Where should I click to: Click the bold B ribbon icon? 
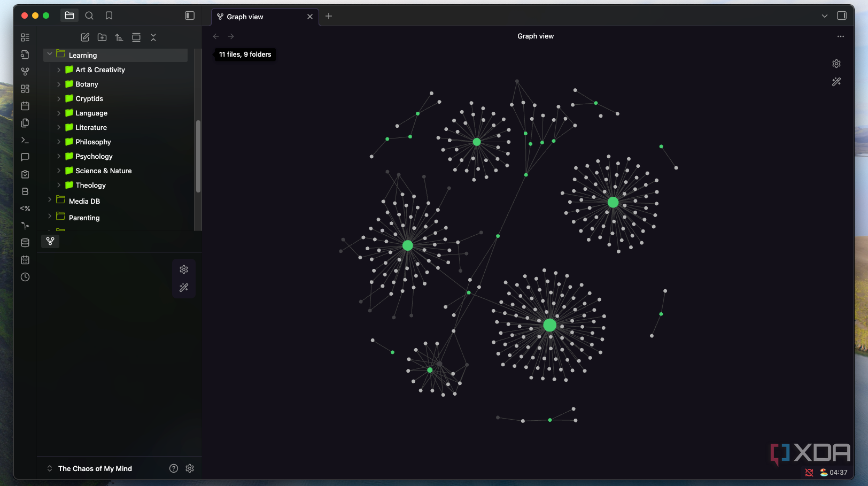tap(25, 191)
